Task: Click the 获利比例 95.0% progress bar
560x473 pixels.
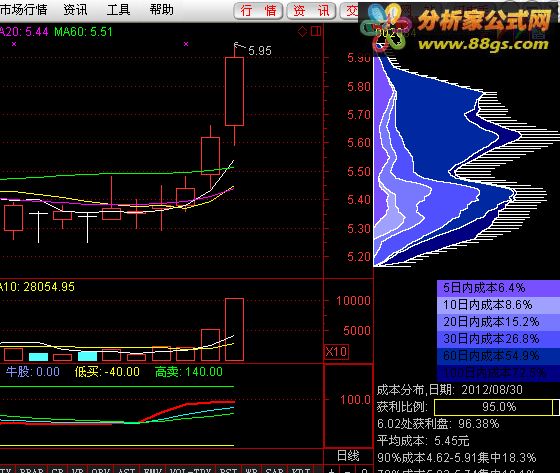Action: coord(496,407)
